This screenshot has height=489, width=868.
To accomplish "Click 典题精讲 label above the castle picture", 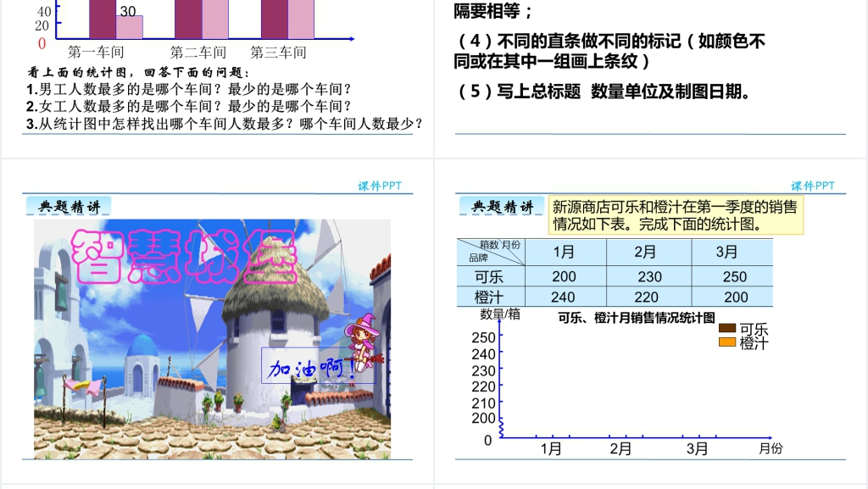I will tap(69, 207).
